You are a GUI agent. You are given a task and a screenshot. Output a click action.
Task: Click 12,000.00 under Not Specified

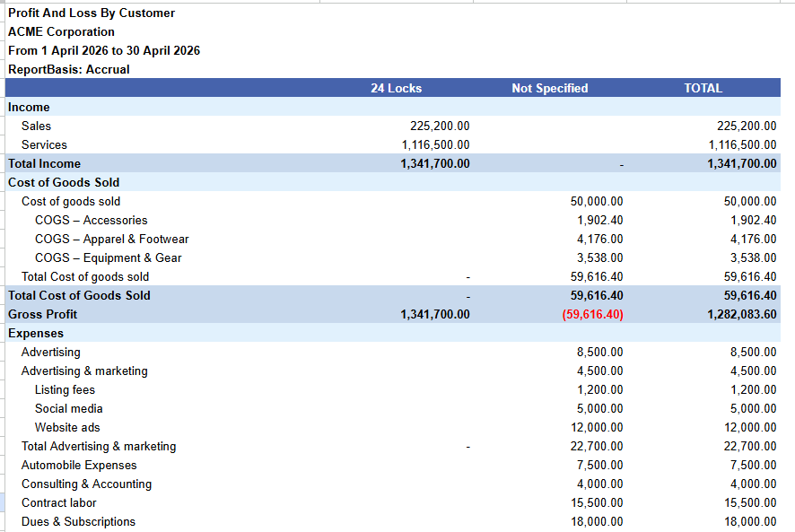[x=597, y=427]
